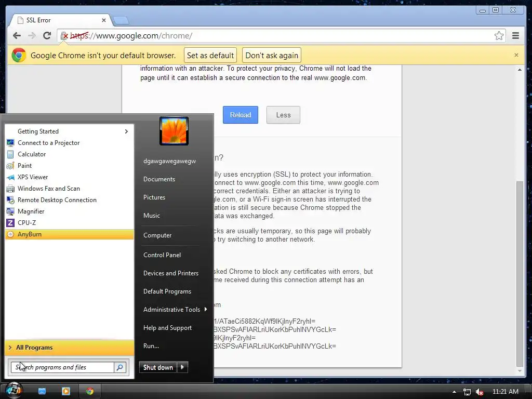Expand All Programs
The height and width of the screenshot is (399, 532).
coord(70,348)
